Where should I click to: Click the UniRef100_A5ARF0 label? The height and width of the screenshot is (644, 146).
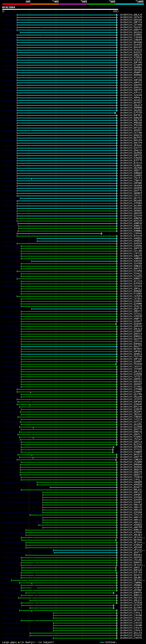tap(131, 72)
